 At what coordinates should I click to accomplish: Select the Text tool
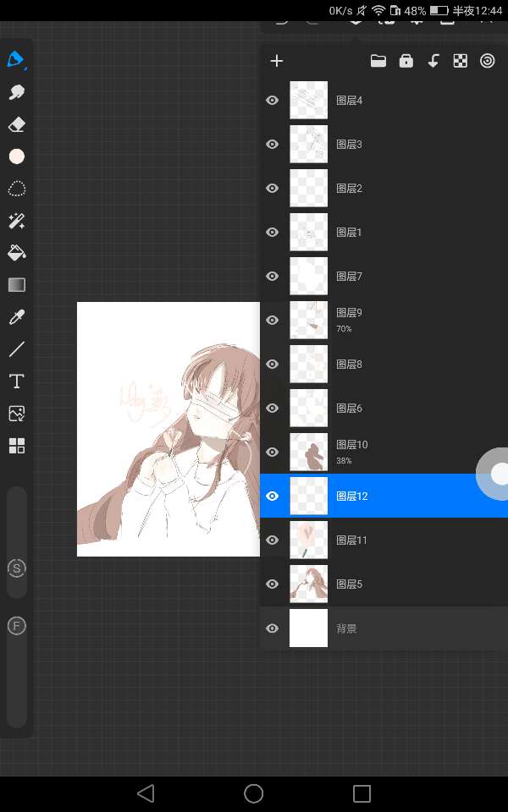point(16,381)
